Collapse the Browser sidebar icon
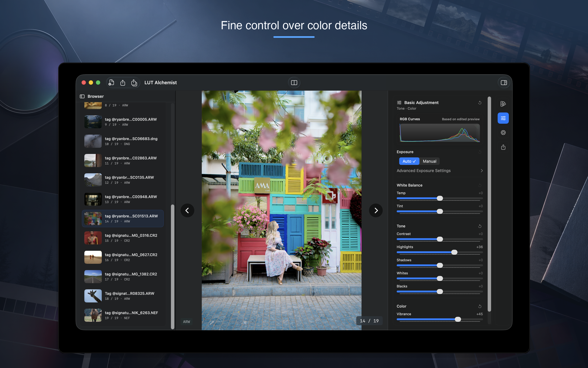 pyautogui.click(x=82, y=96)
